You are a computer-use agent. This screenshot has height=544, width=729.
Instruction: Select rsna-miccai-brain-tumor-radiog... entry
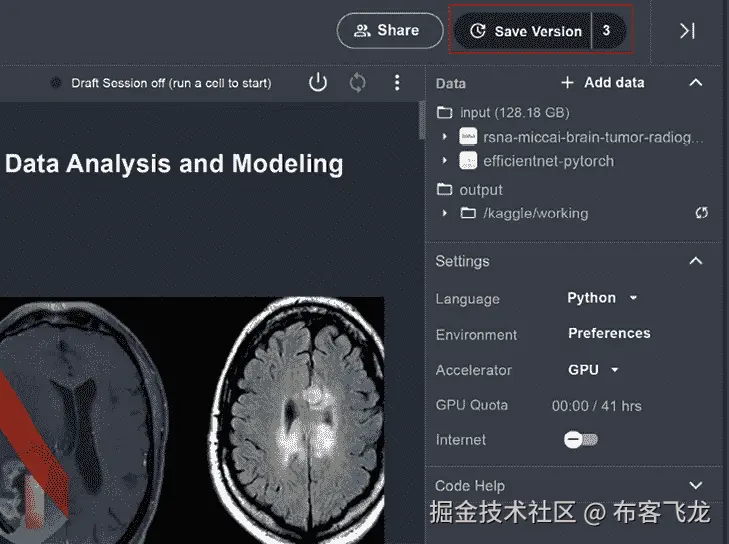pyautogui.click(x=593, y=137)
